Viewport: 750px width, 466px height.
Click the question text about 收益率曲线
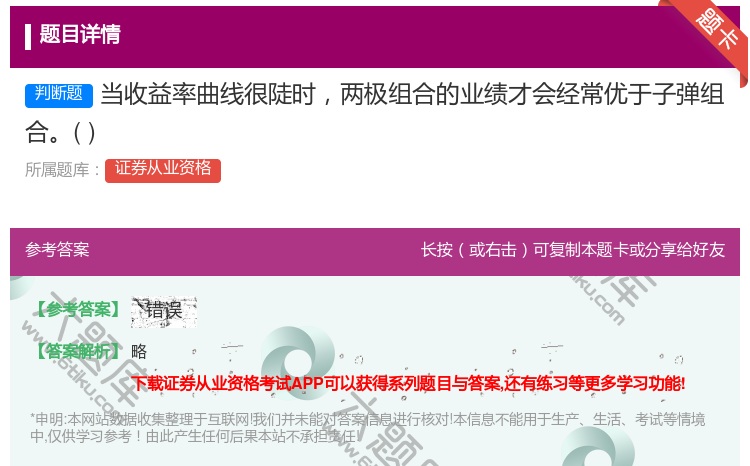click(375, 113)
